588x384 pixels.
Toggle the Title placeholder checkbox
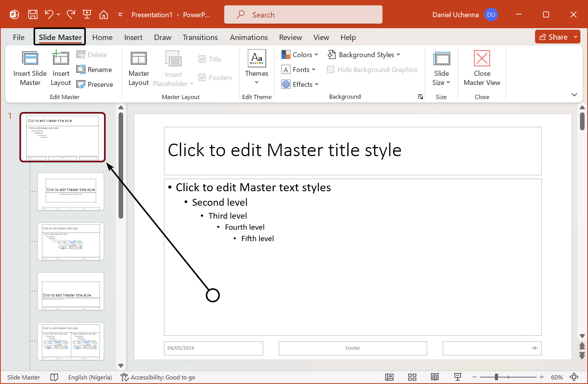click(202, 59)
